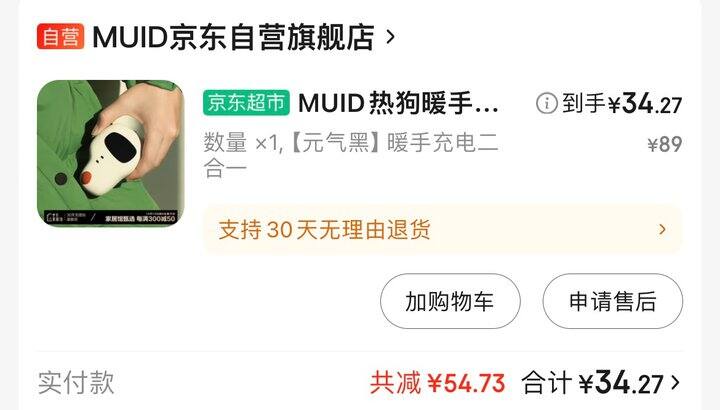This screenshot has width=720, height=410.
Task: Open the MUID 热狗暖手 product title
Action: [398, 103]
